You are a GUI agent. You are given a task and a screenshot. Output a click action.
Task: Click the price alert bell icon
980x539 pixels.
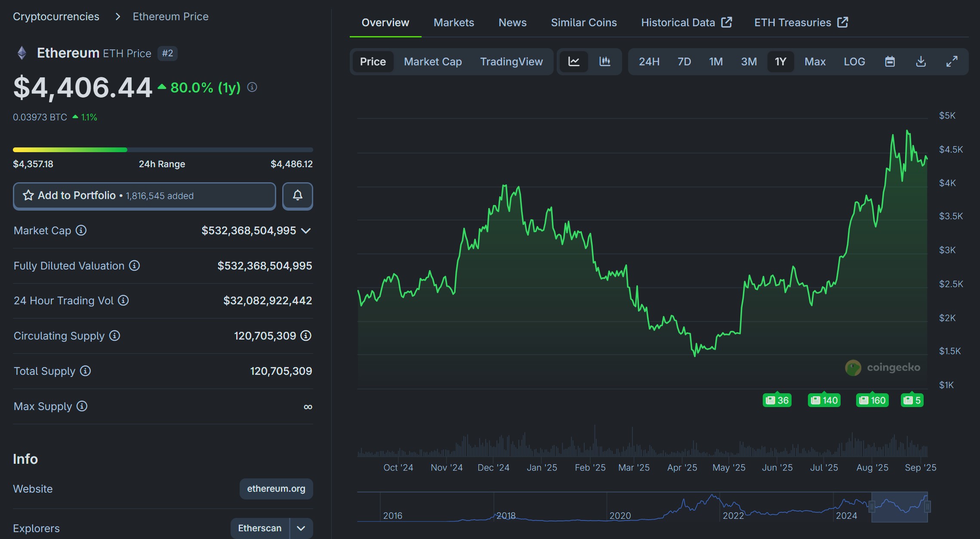click(297, 196)
